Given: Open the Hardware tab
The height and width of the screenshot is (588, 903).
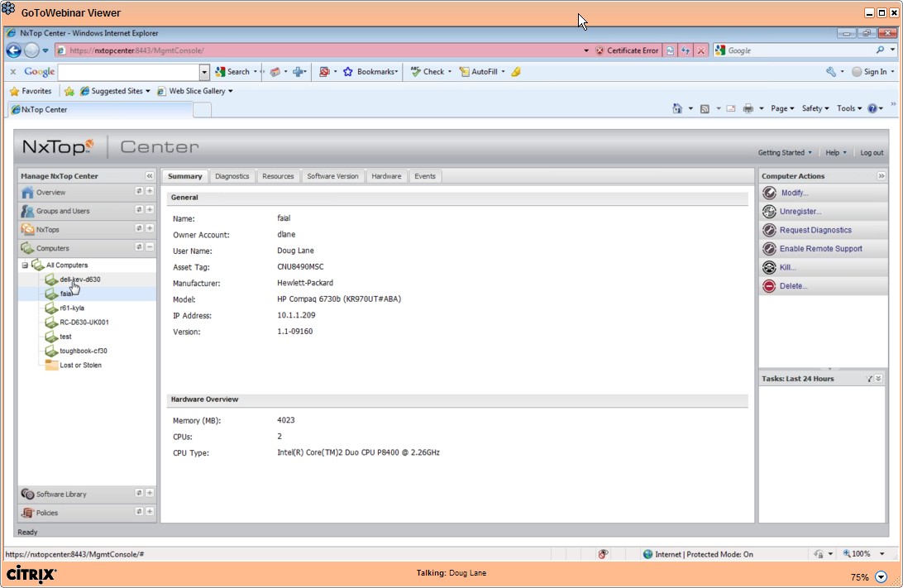Looking at the screenshot, I should (x=386, y=176).
